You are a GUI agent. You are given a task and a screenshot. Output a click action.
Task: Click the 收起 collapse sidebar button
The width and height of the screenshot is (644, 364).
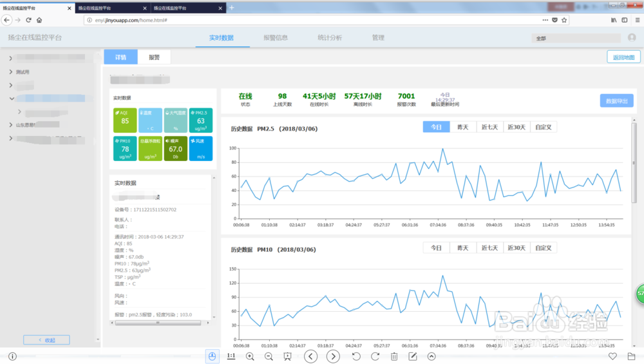[x=46, y=340]
